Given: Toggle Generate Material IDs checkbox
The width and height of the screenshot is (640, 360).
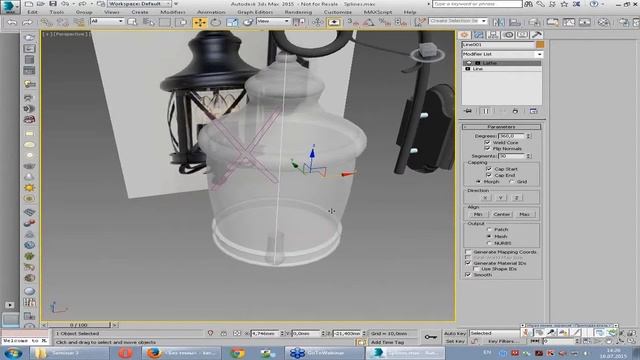Looking at the screenshot, I should [x=468, y=263].
